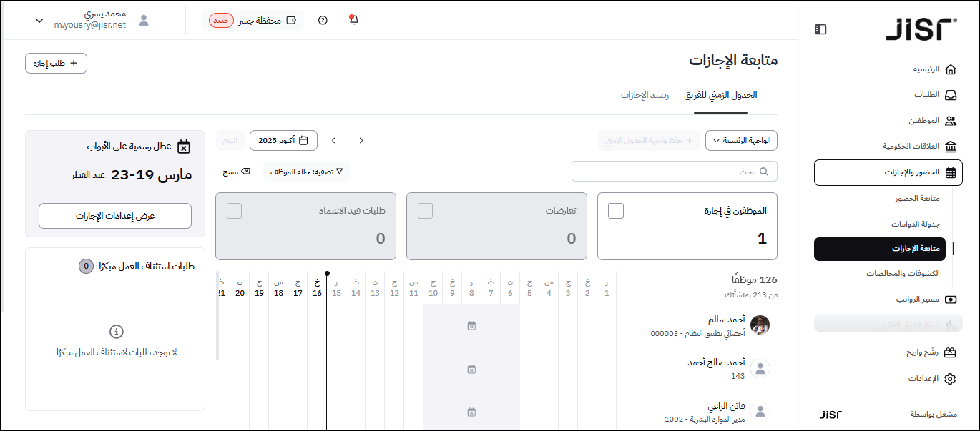Image resolution: width=980 pixels, height=431 pixels.
Task: Click عرض إعدادات الإجازات button
Action: click(x=115, y=216)
